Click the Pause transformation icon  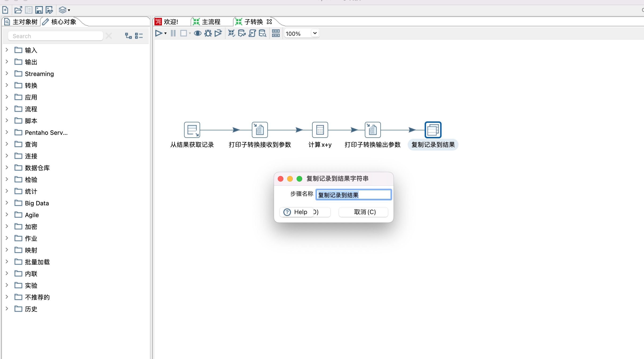coord(173,33)
